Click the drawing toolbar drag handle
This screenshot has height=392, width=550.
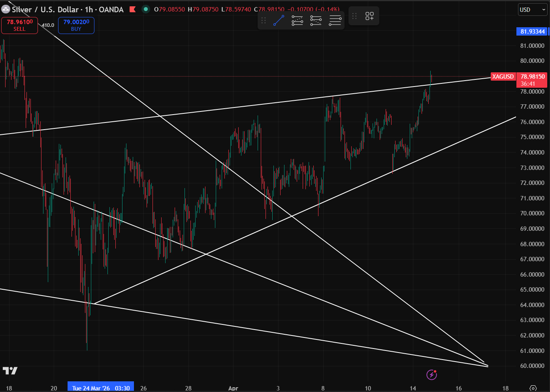[264, 21]
